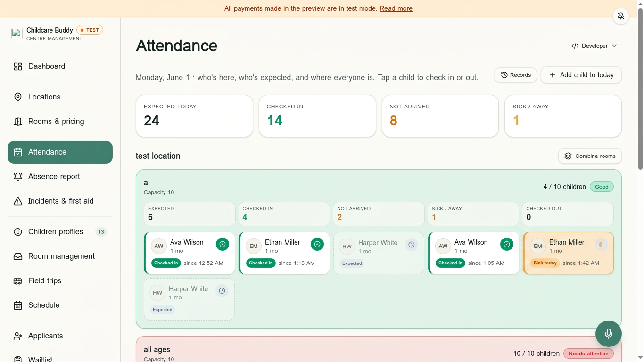Viewport: 644px width, 362px height.
Task: Click the 13 badge on Children profiles
Action: pyautogui.click(x=101, y=232)
